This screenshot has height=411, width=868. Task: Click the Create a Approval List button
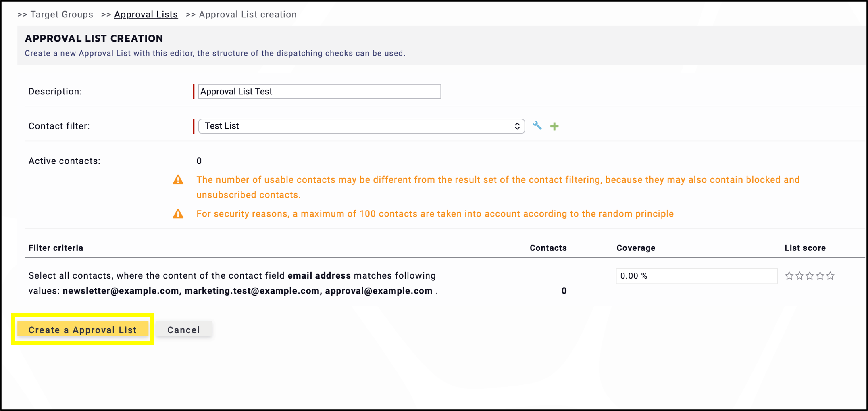(x=83, y=330)
